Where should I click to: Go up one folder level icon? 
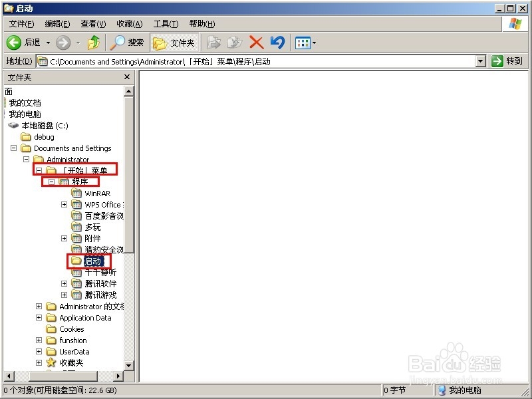coord(94,43)
